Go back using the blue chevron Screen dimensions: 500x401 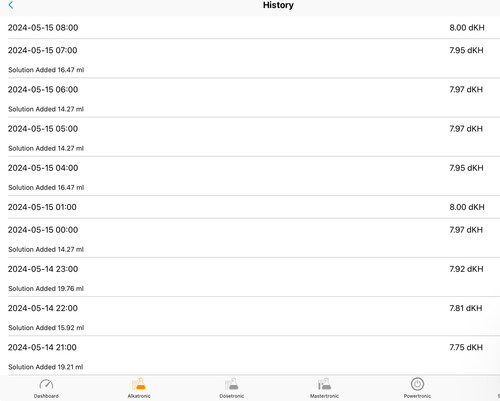point(11,5)
